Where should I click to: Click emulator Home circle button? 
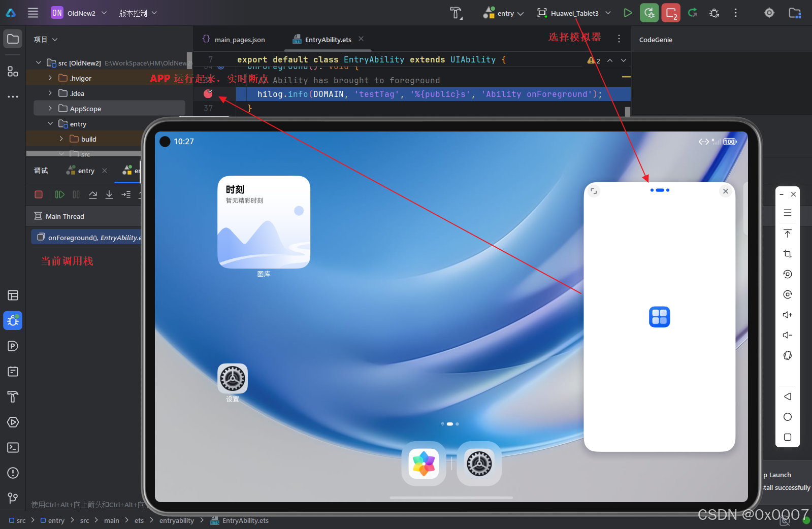pos(788,417)
